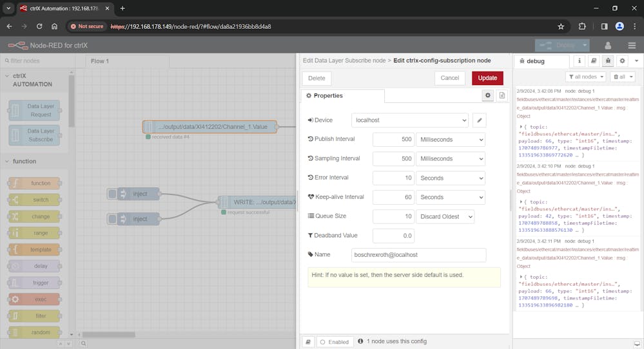Toggle the Enabled state of config node
Viewport: 644px width, 349px height.
tap(334, 341)
